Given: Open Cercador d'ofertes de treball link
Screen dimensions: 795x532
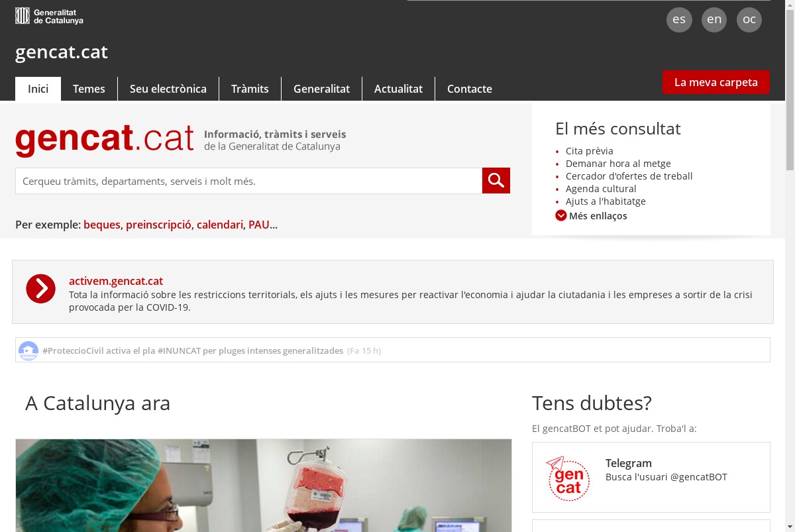Looking at the screenshot, I should pyautogui.click(x=629, y=176).
